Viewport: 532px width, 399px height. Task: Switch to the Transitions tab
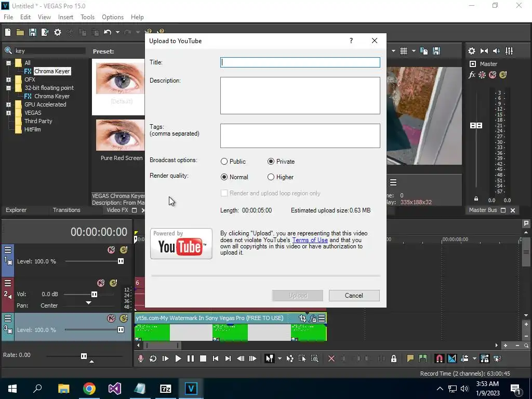[x=66, y=210]
